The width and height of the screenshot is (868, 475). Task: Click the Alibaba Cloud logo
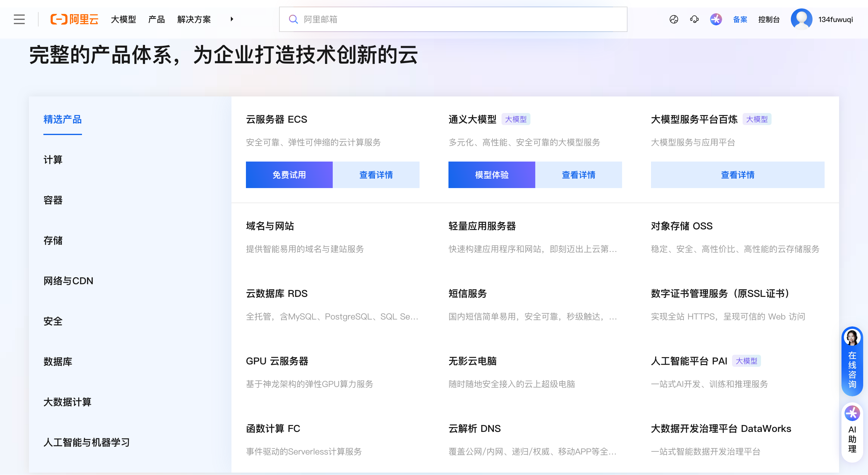coord(74,19)
